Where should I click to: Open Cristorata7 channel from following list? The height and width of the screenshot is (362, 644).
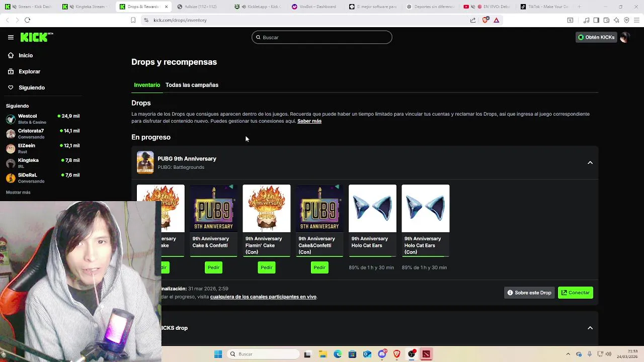click(43, 134)
